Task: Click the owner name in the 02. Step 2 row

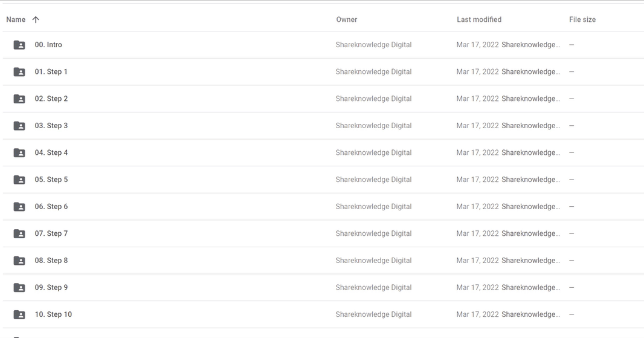Action: point(373,99)
